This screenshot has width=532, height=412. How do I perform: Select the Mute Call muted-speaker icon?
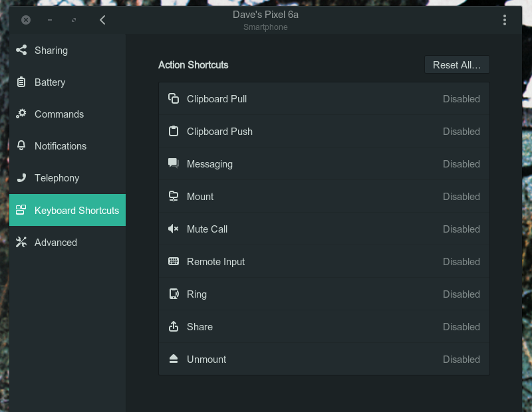[173, 229]
